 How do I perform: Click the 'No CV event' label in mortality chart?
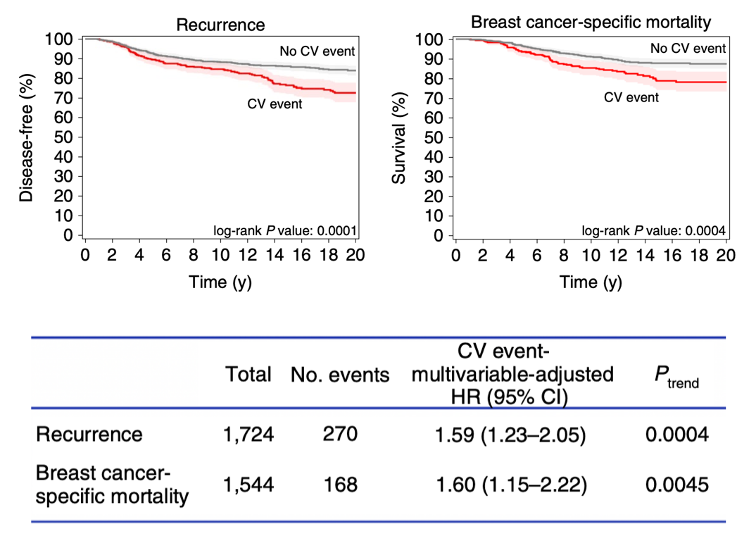[x=688, y=49]
